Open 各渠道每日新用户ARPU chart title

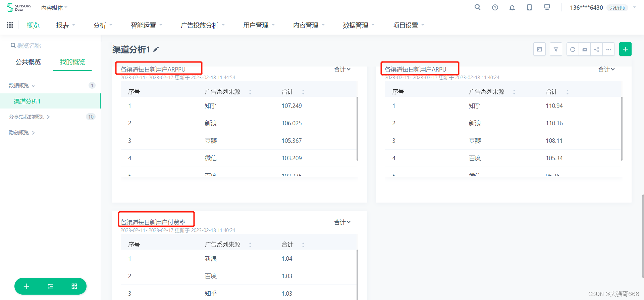point(415,69)
